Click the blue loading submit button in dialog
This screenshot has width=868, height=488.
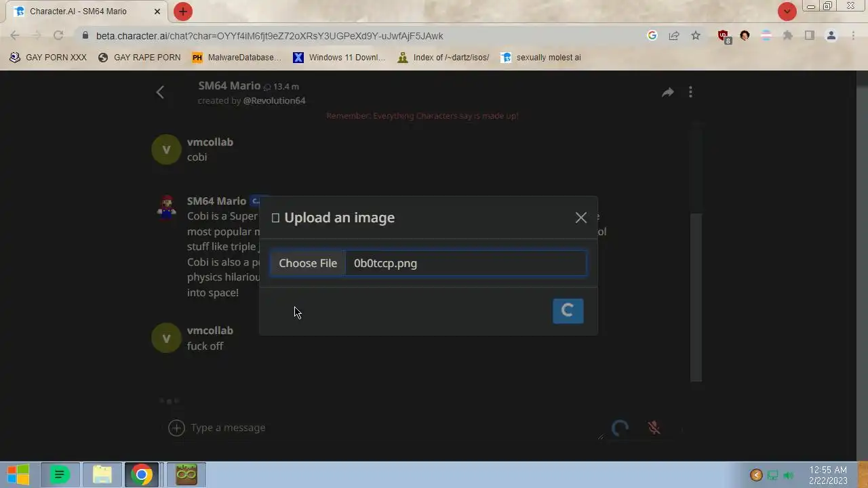[568, 311]
